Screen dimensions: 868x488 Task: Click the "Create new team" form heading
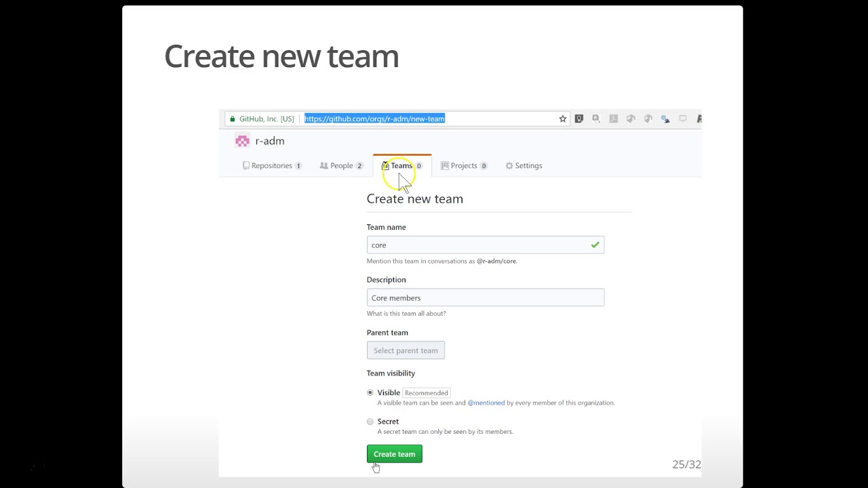point(415,199)
